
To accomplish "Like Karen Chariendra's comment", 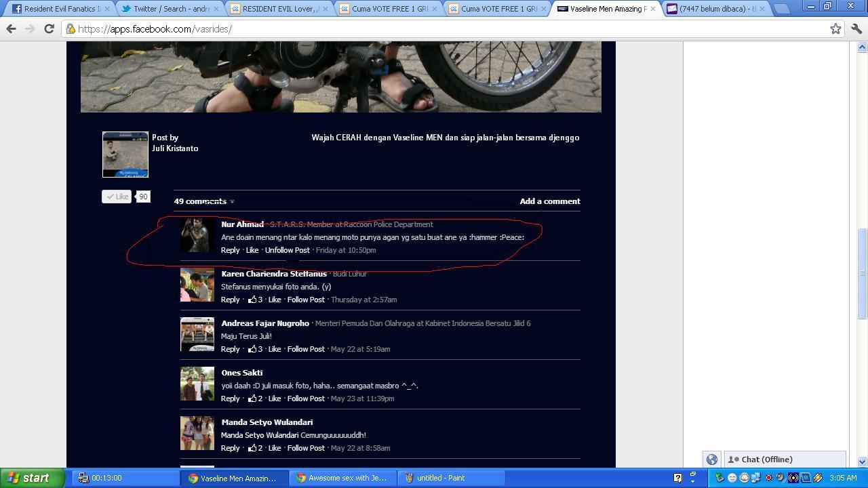I will pyautogui.click(x=275, y=300).
